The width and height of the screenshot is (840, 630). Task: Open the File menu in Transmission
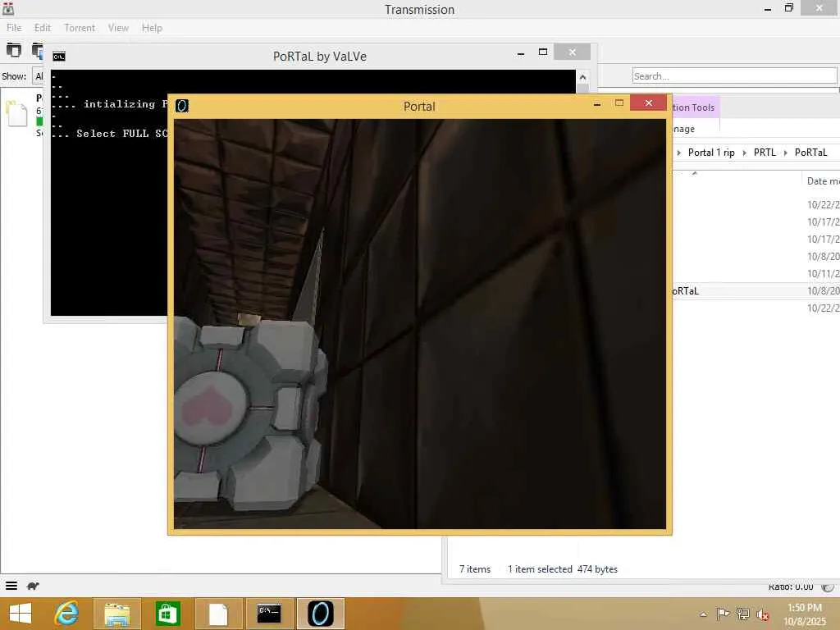coord(14,28)
